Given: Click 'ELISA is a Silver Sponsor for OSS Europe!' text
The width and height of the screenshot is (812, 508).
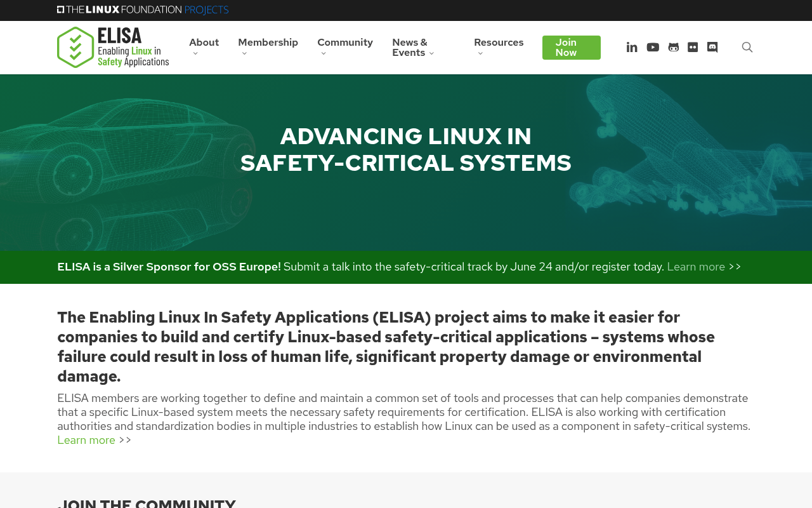Looking at the screenshot, I should (x=169, y=267).
